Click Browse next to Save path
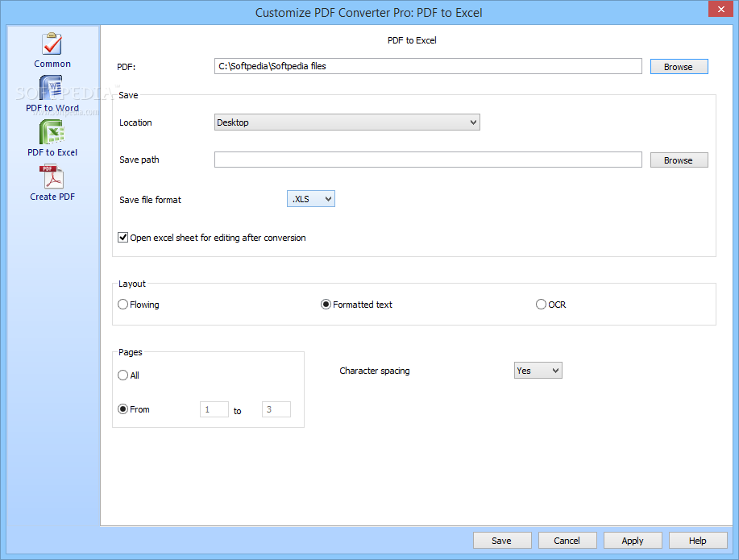The height and width of the screenshot is (560, 739). click(679, 160)
